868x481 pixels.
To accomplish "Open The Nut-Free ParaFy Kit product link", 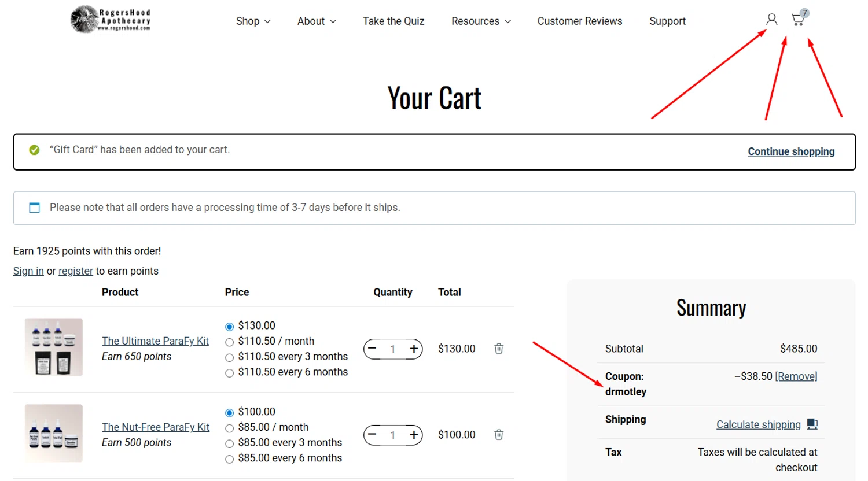I will [x=156, y=427].
